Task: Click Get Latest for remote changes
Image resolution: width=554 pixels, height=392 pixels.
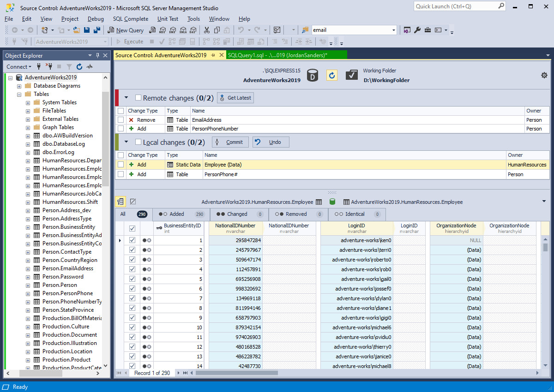Action: pos(235,97)
